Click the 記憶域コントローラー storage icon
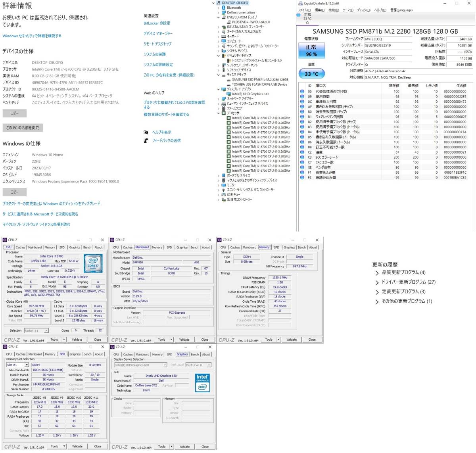 pyautogui.click(x=224, y=199)
